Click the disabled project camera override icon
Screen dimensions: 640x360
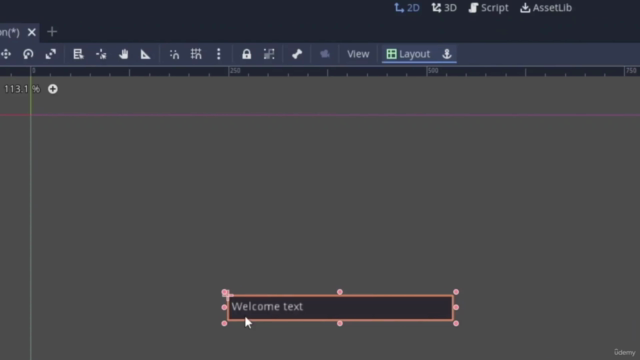(324, 54)
